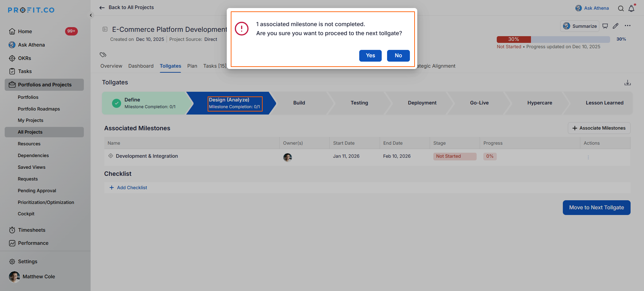Click the 99+ notification badge on Home
The width and height of the screenshot is (644, 291).
tap(71, 31)
